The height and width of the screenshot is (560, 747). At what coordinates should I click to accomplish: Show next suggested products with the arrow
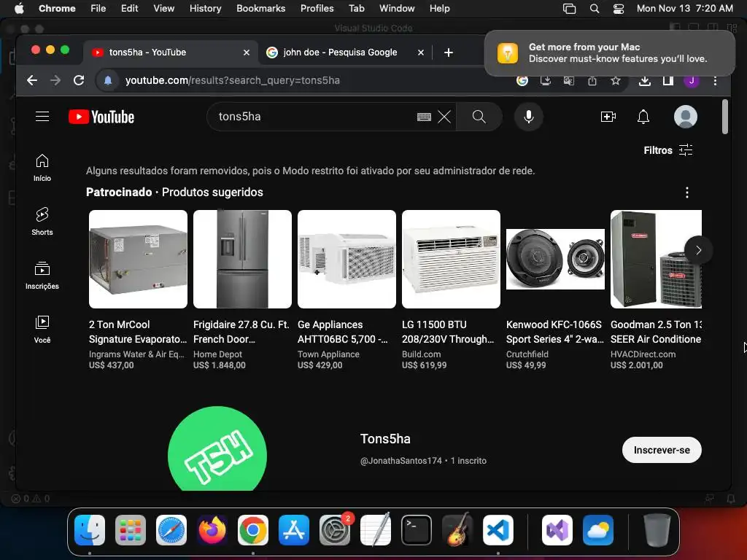(698, 250)
